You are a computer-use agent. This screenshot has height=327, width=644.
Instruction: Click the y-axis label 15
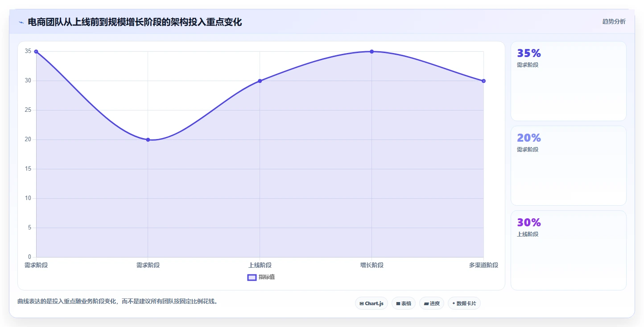coord(28,169)
